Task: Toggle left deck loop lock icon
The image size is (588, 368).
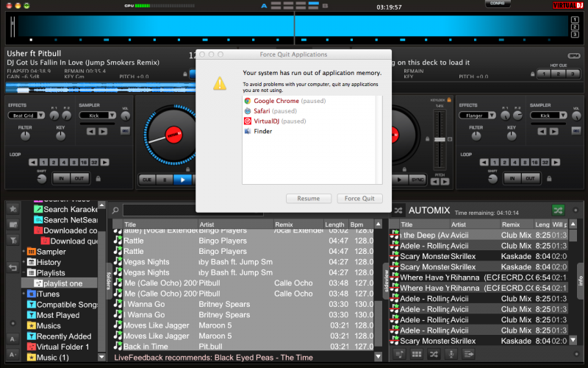Action: [x=98, y=178]
